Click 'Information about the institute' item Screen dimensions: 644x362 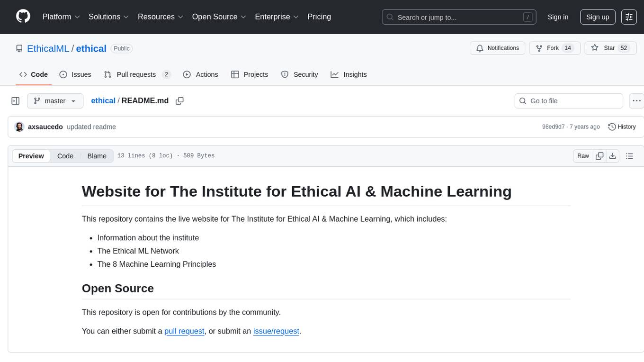pos(148,237)
